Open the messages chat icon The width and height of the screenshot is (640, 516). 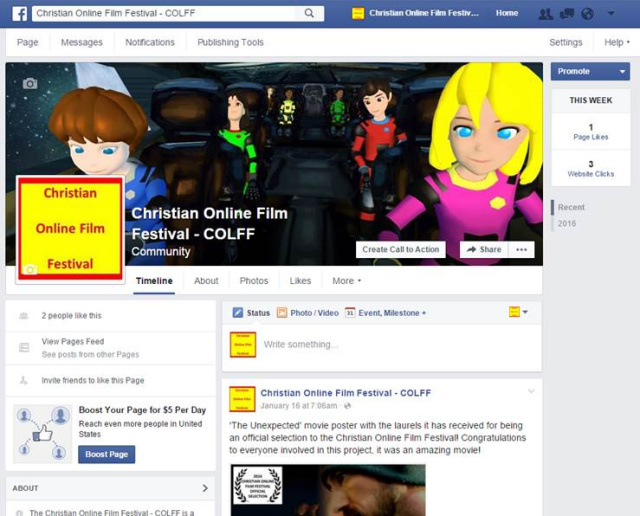click(x=567, y=14)
